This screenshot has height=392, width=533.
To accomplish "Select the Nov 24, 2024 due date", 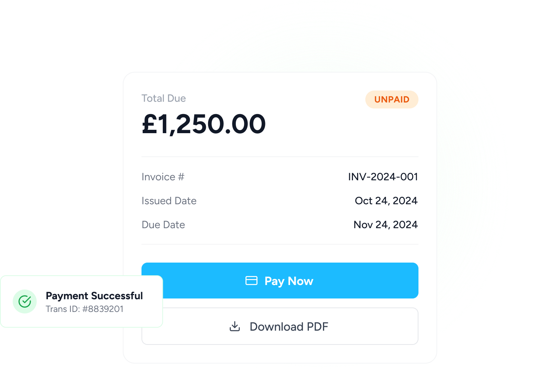I will click(386, 225).
